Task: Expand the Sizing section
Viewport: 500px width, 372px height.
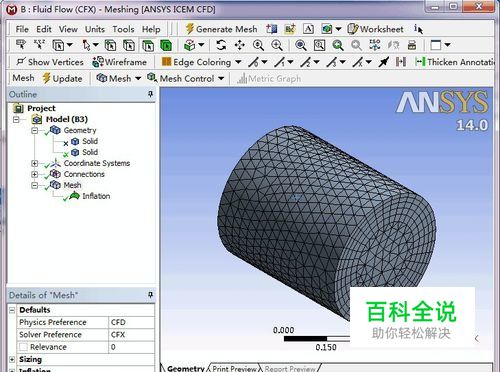Action: pos(12,359)
